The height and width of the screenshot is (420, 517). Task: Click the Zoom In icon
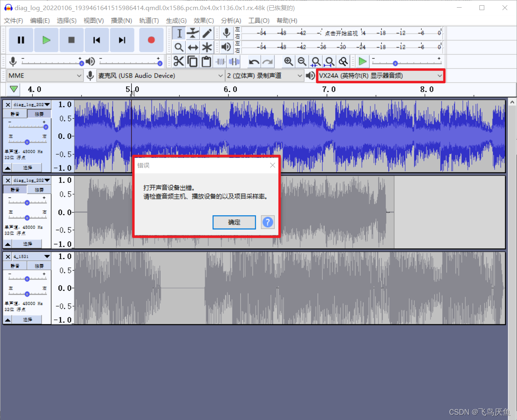point(288,61)
